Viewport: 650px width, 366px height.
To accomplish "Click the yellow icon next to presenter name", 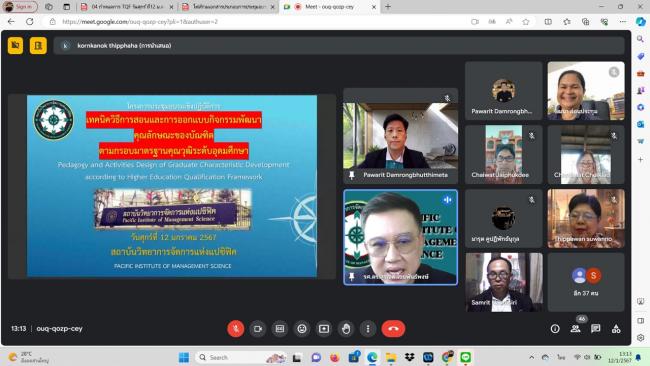I will (38, 46).
